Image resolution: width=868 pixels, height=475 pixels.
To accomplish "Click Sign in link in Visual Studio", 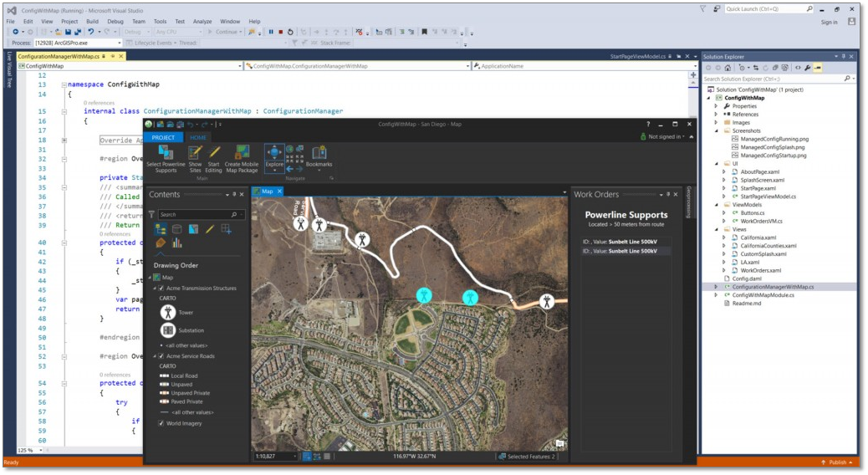I will pyautogui.click(x=829, y=22).
